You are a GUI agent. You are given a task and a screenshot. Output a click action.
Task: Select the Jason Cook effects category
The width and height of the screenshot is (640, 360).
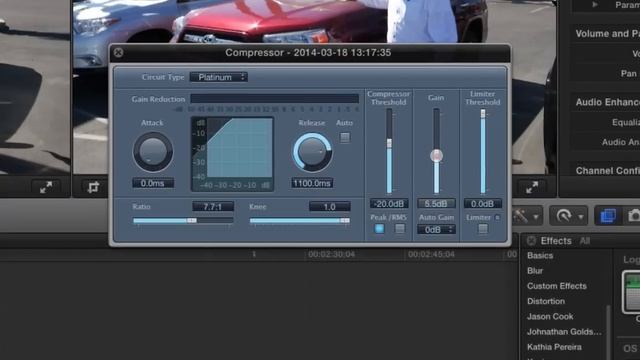point(550,316)
